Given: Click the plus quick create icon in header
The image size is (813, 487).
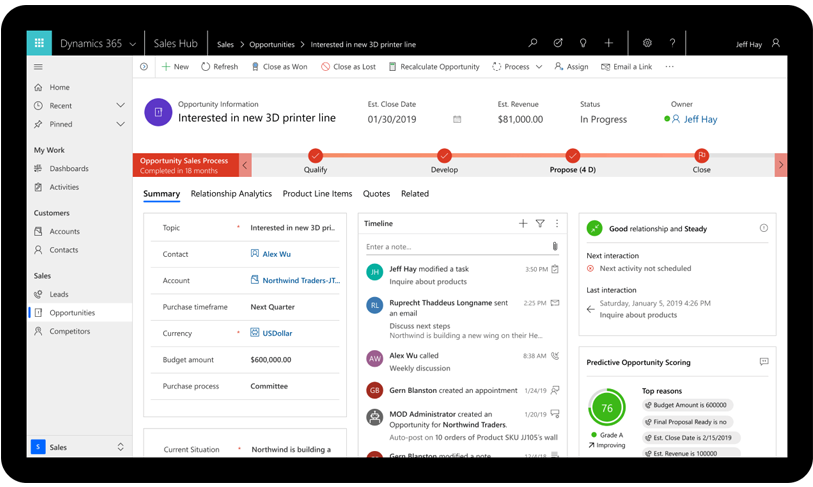Looking at the screenshot, I should coord(609,43).
